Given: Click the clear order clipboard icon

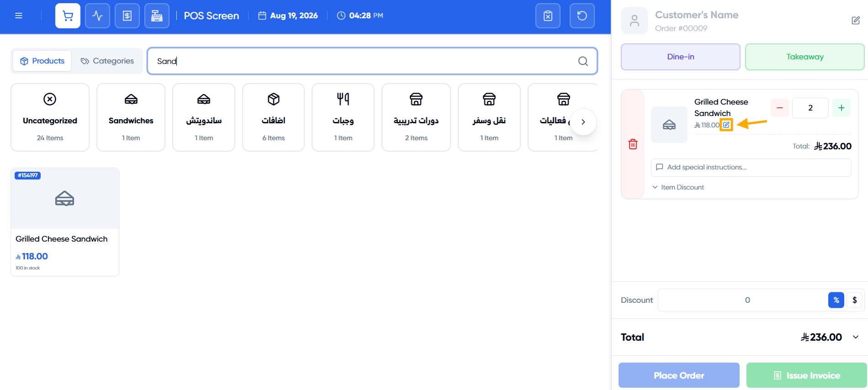Looking at the screenshot, I should (x=548, y=16).
